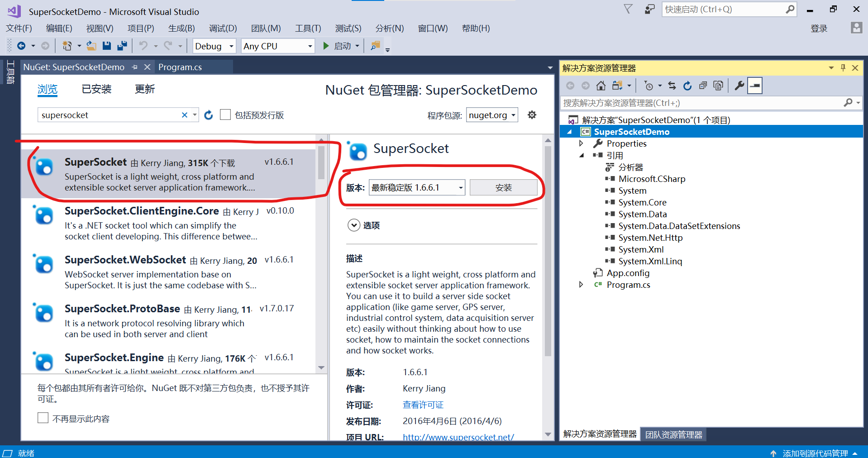This screenshot has height=458, width=868.
Task: Click the 安装 button to install SuperSocket
Action: click(504, 187)
